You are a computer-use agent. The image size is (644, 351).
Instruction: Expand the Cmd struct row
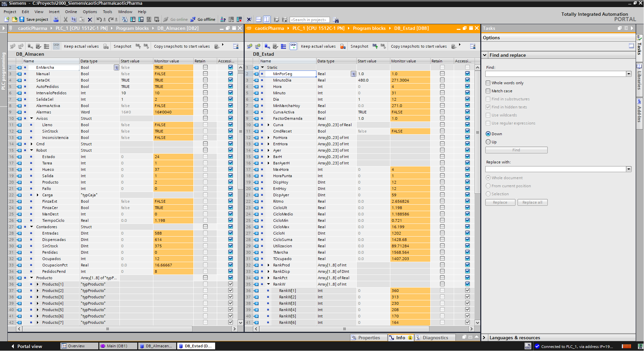pyautogui.click(x=32, y=144)
